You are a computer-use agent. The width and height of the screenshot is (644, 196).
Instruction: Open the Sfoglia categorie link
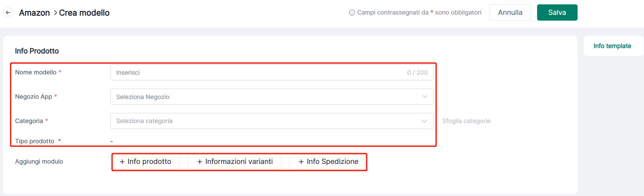(x=466, y=121)
